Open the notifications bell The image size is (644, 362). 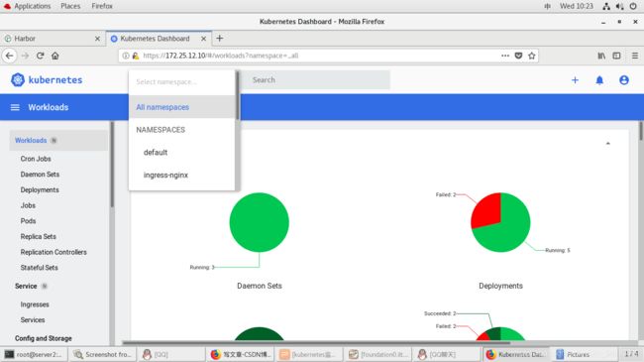[599, 80]
